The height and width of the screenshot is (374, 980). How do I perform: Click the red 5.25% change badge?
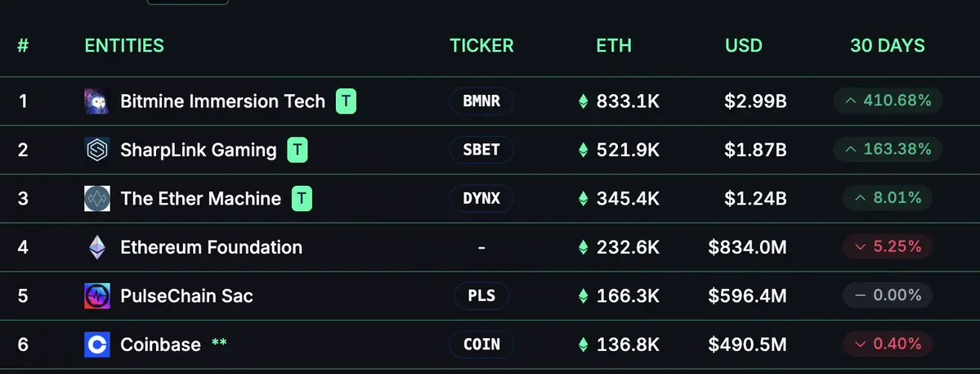coord(888,246)
